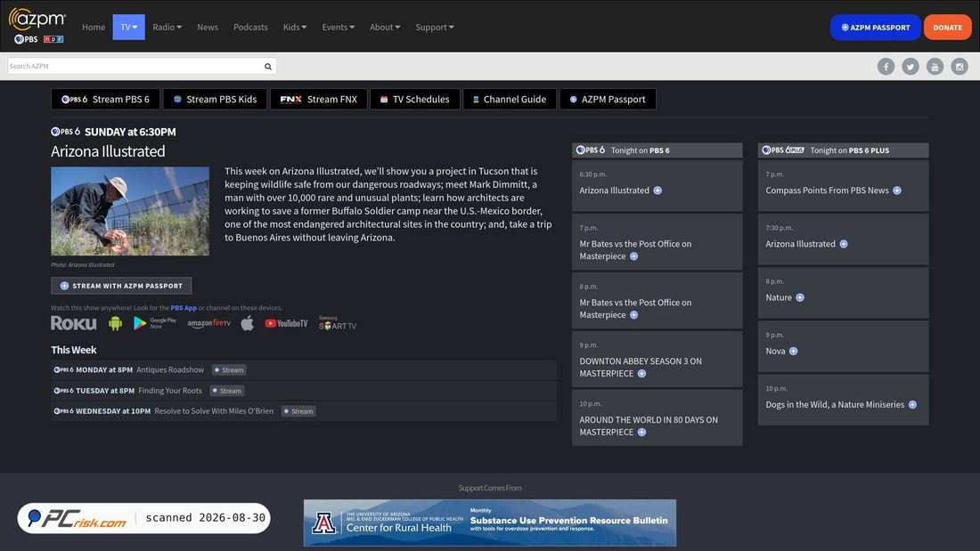The height and width of the screenshot is (551, 980).
Task: Expand the Radio dropdown menu
Action: (167, 27)
